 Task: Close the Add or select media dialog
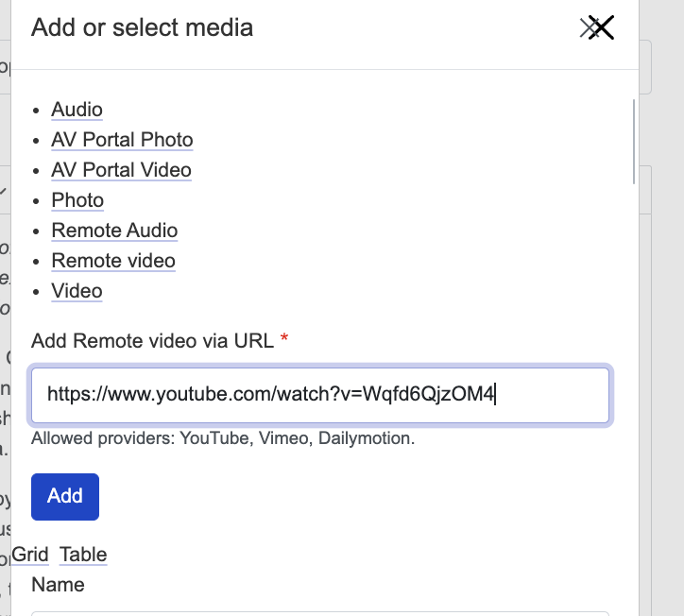click(x=598, y=28)
